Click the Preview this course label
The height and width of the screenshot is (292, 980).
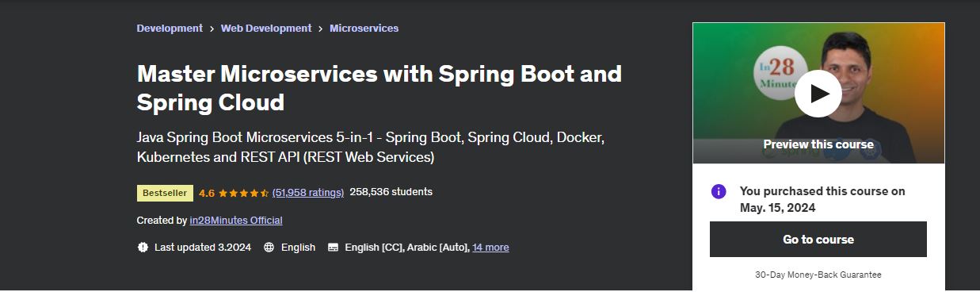pos(818,144)
